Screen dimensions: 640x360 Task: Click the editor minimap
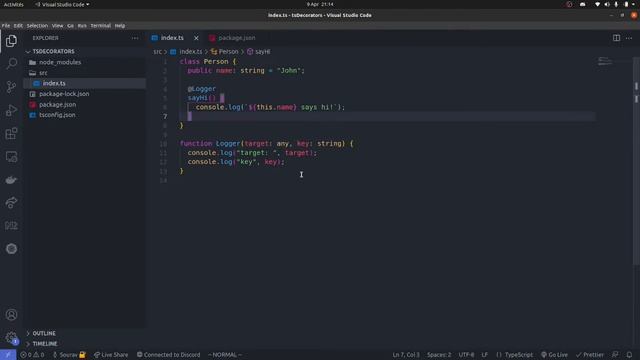(x=605, y=62)
